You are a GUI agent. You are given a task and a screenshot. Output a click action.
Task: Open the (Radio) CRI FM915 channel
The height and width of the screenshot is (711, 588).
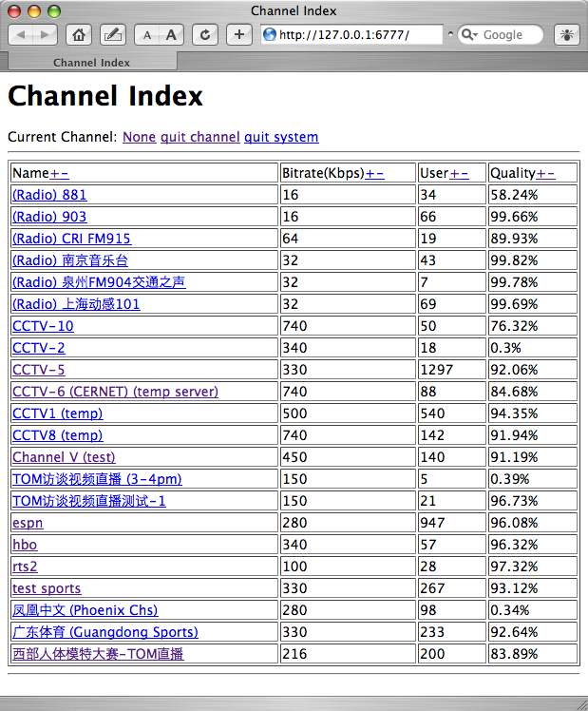click(71, 239)
